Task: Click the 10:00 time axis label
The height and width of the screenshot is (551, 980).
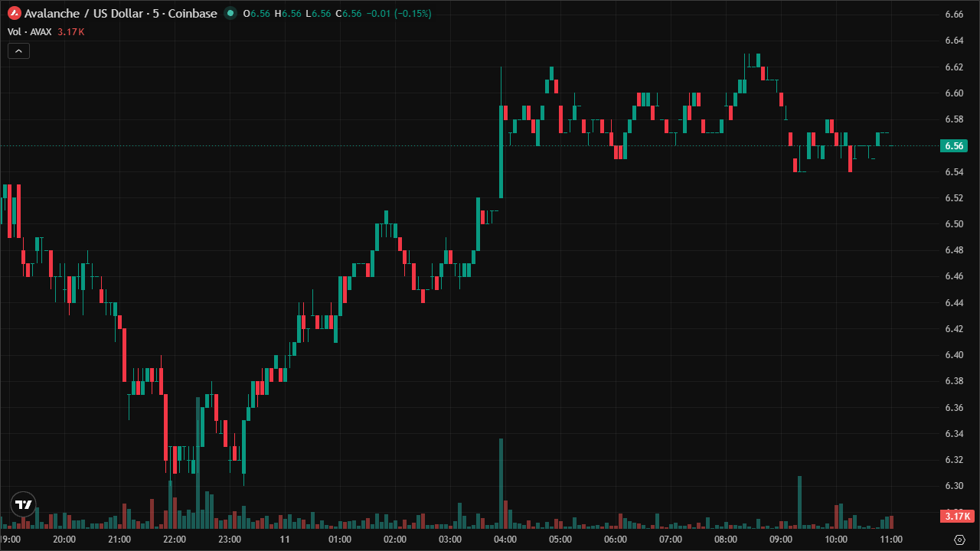Action: point(836,540)
